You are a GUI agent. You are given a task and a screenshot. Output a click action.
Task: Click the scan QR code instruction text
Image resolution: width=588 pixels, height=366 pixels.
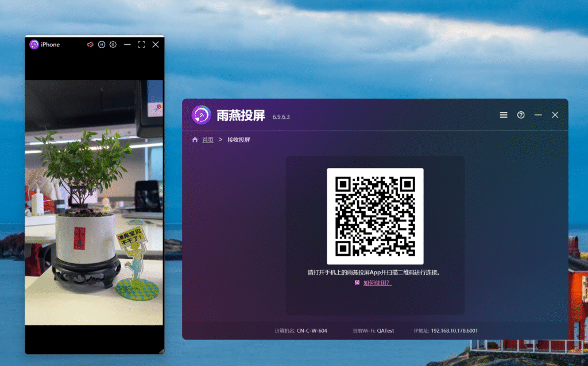point(375,272)
